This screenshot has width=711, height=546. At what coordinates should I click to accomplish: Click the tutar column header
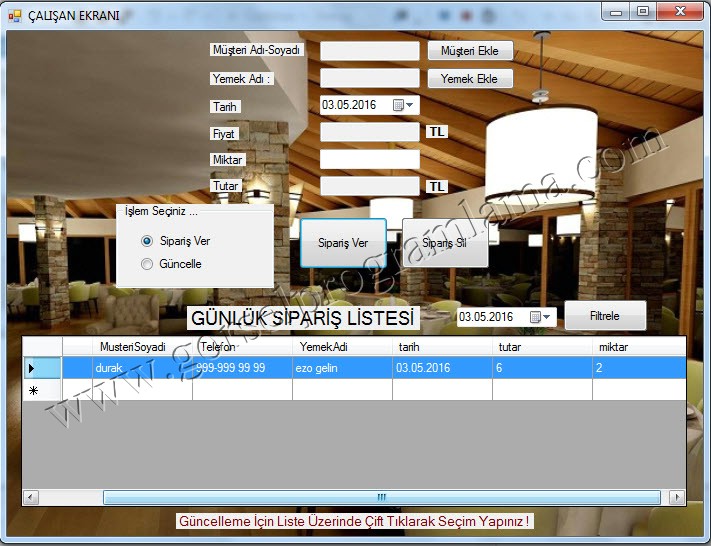pyautogui.click(x=541, y=346)
